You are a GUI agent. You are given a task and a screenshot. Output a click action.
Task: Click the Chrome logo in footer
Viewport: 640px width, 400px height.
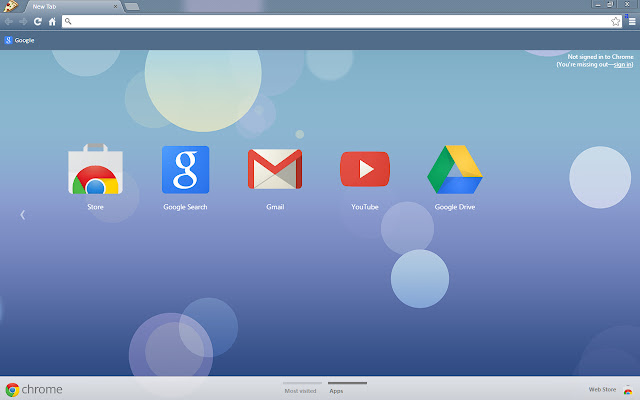tap(33, 389)
